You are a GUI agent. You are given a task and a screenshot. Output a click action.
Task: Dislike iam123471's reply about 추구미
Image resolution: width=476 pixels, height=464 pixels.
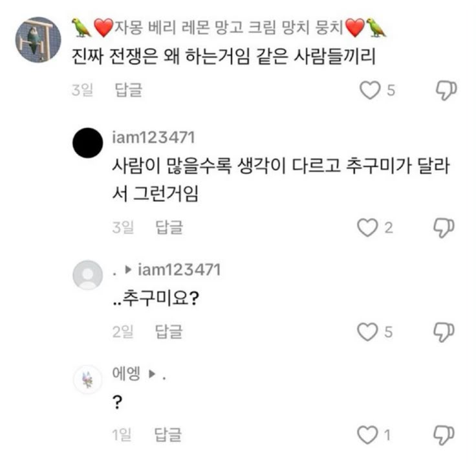(x=446, y=227)
